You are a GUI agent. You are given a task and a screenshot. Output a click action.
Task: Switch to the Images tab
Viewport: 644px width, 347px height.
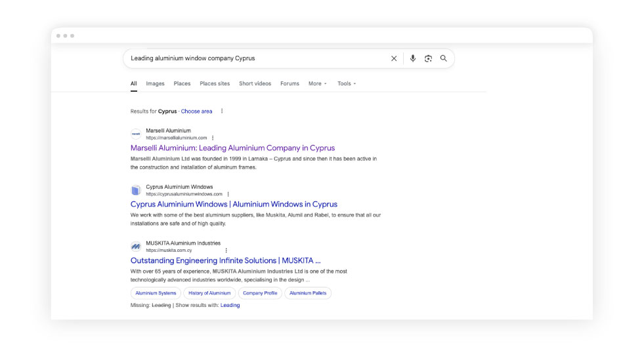click(155, 84)
